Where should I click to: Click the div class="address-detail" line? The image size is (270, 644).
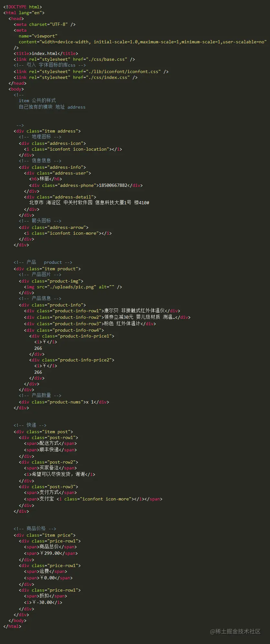(x=60, y=197)
